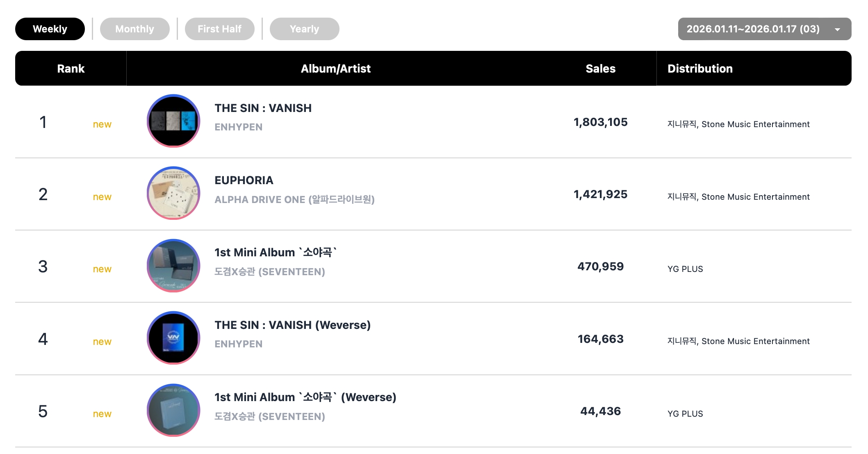Open artist ALPHA DRIVE ONE (알파드라이브원)
This screenshot has height=454, width=868.
294,200
